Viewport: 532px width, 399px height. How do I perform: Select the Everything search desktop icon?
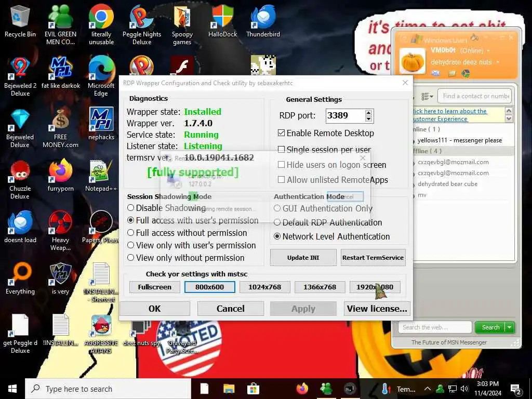click(x=20, y=278)
